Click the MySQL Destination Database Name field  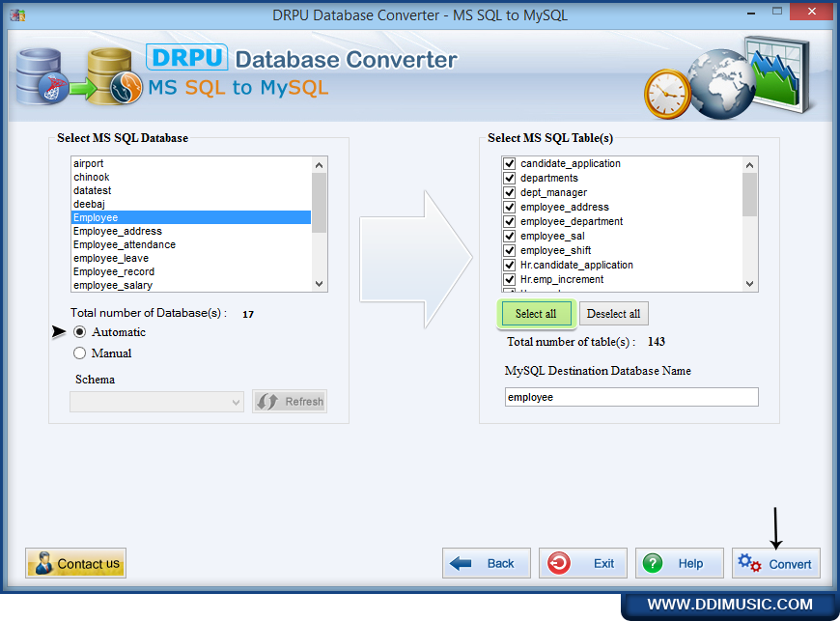tap(631, 397)
